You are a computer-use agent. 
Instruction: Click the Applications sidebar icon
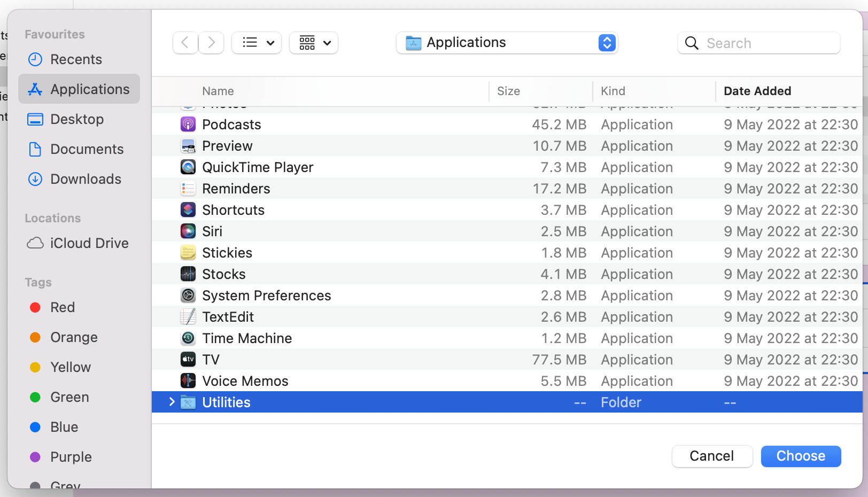35,89
